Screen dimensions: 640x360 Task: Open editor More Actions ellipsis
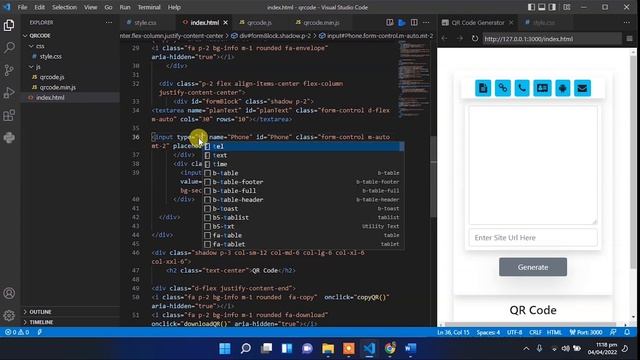click(x=426, y=22)
